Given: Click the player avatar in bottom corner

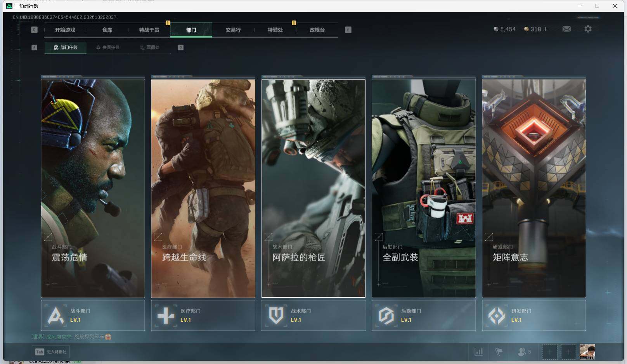Looking at the screenshot, I should coord(587,352).
